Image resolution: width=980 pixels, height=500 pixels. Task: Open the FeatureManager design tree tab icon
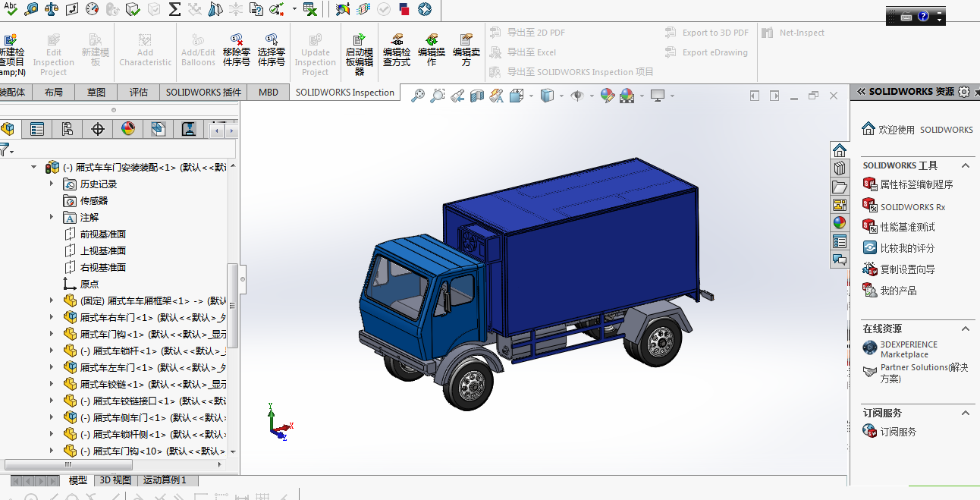7,129
